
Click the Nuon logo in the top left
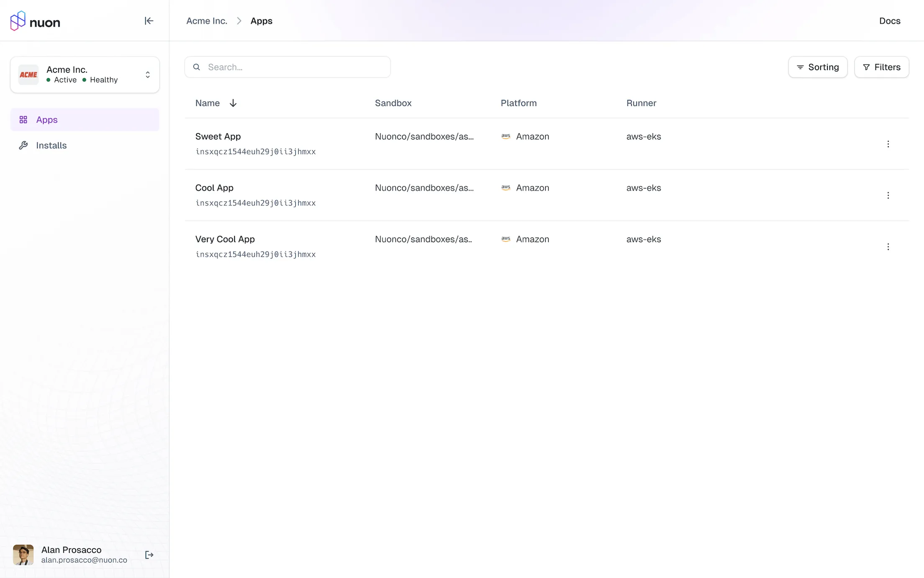click(35, 20)
